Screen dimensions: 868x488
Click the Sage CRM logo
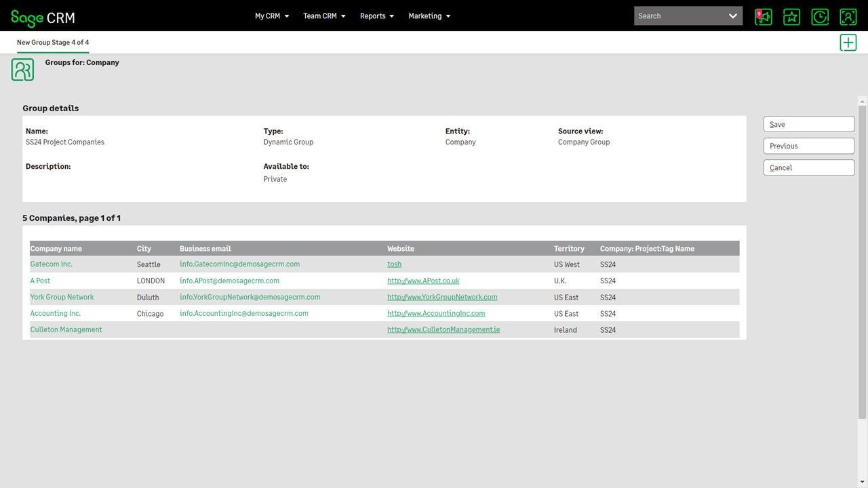pos(43,18)
